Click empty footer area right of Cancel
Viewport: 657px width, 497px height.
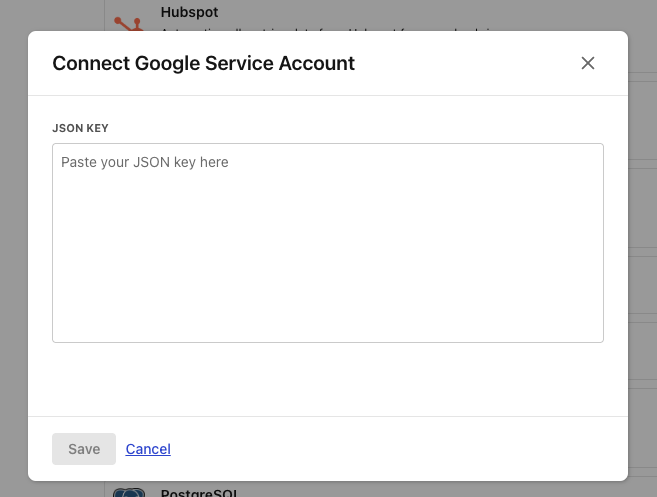[400, 449]
